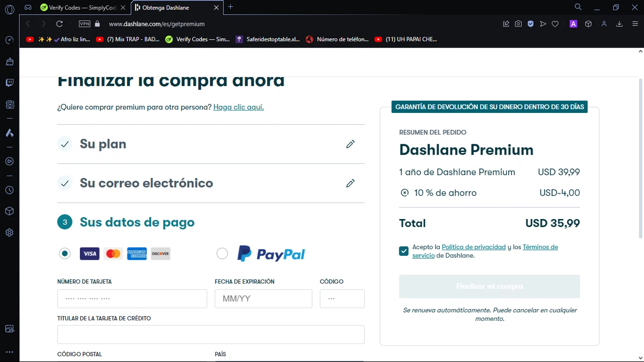
Task: Click the scrollbar up arrow
Action: (x=641, y=51)
